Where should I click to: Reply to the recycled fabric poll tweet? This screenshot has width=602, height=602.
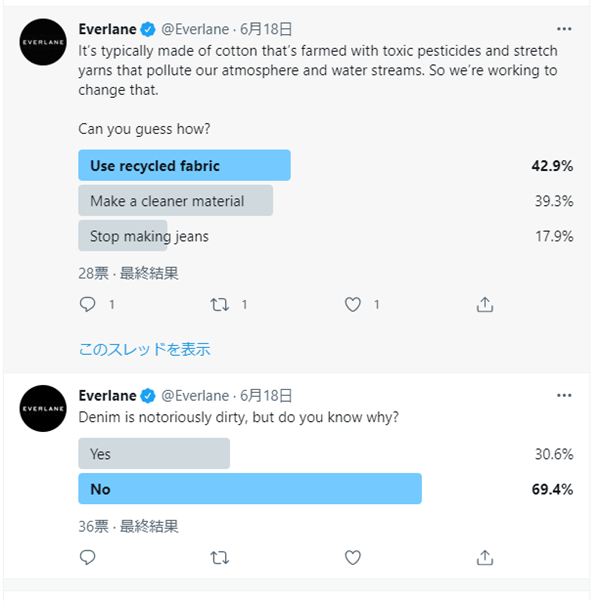click(88, 304)
